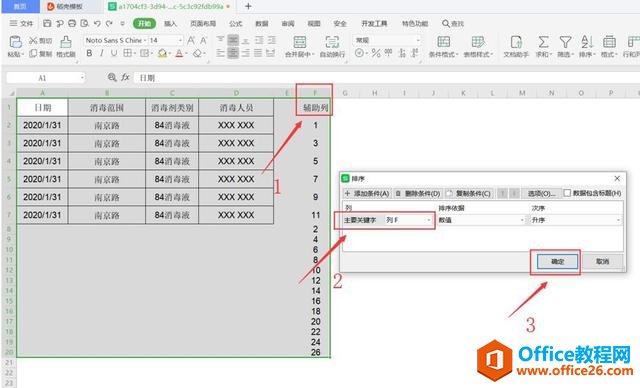The image size is (640, 388).
Task: Click the Cut (剪切) scissors icon
Action: (x=33, y=41)
